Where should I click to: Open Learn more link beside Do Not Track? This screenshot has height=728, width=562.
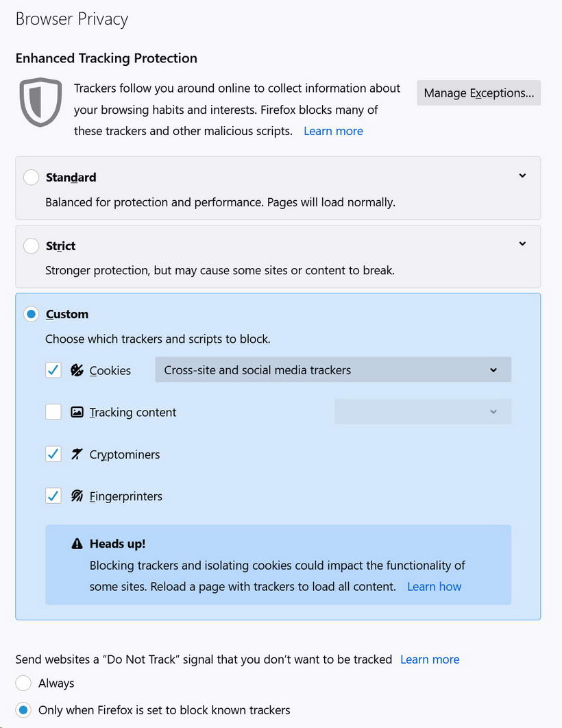pyautogui.click(x=430, y=659)
